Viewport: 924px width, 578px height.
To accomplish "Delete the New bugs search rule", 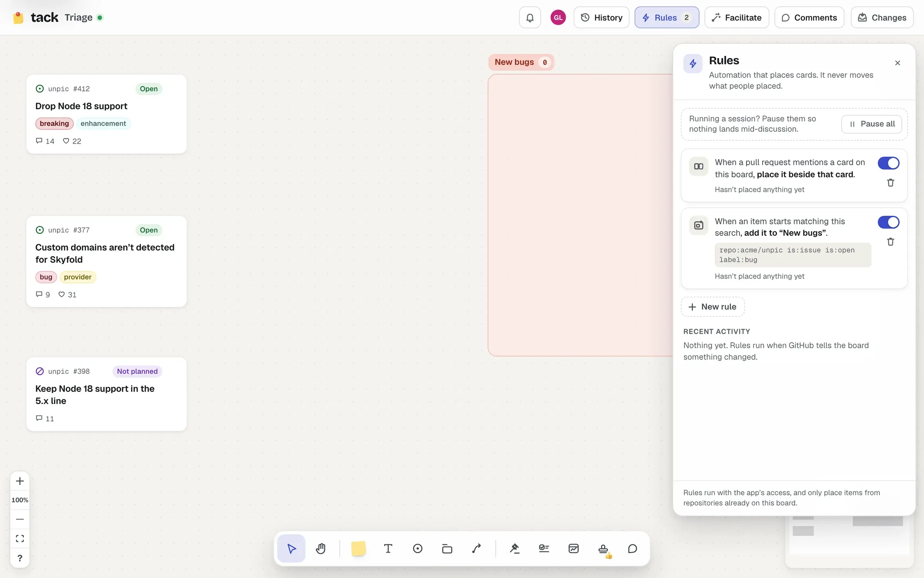I will [891, 242].
